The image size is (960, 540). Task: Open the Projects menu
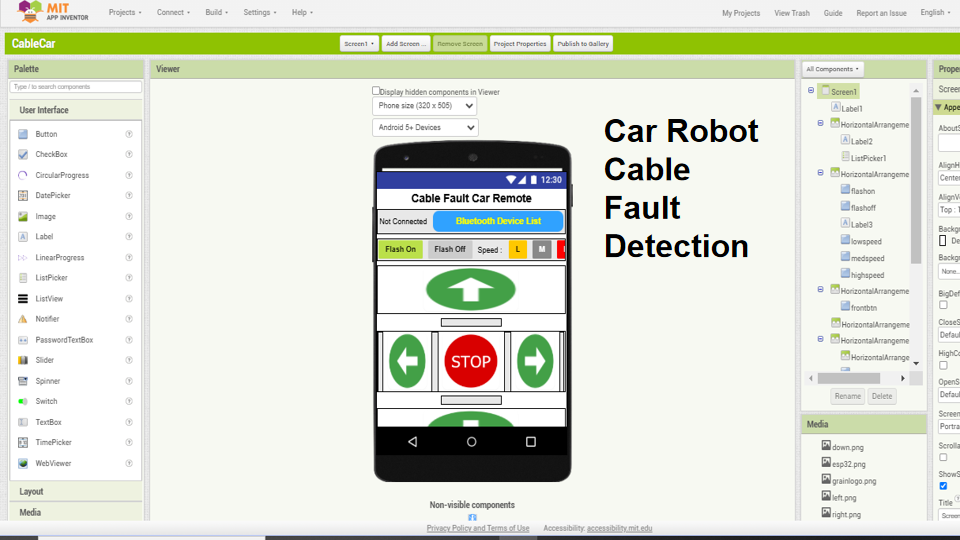tap(125, 12)
